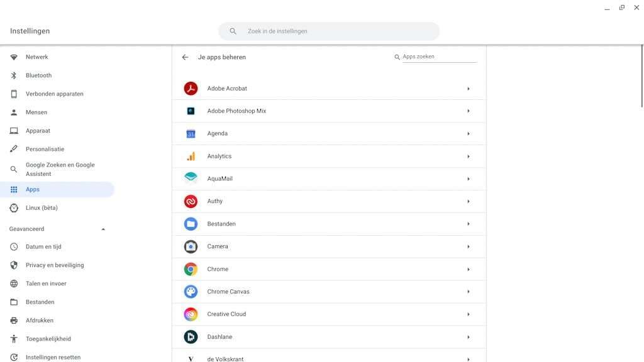Select Privacy en beveiliging in sidebar
The height and width of the screenshot is (362, 644).
pyautogui.click(x=55, y=265)
